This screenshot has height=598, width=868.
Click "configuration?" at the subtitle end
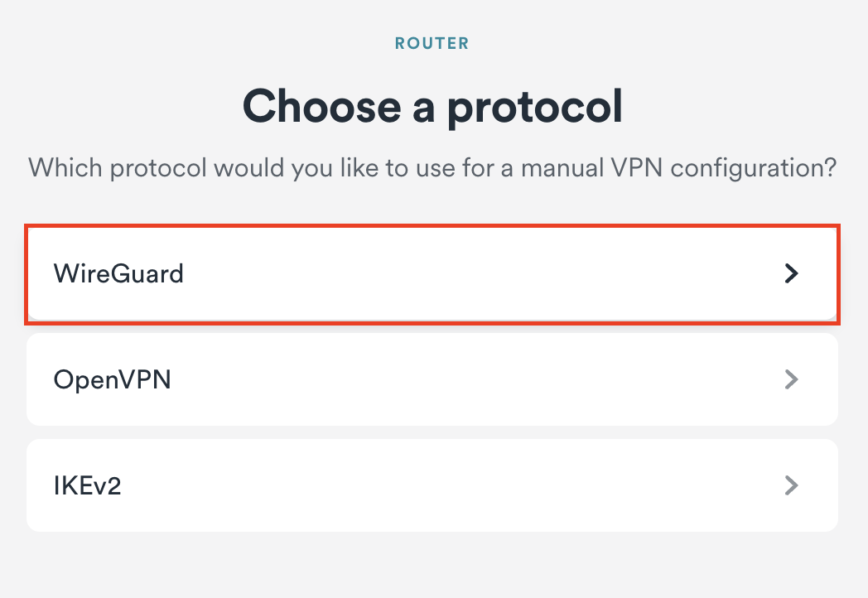pyautogui.click(x=752, y=169)
